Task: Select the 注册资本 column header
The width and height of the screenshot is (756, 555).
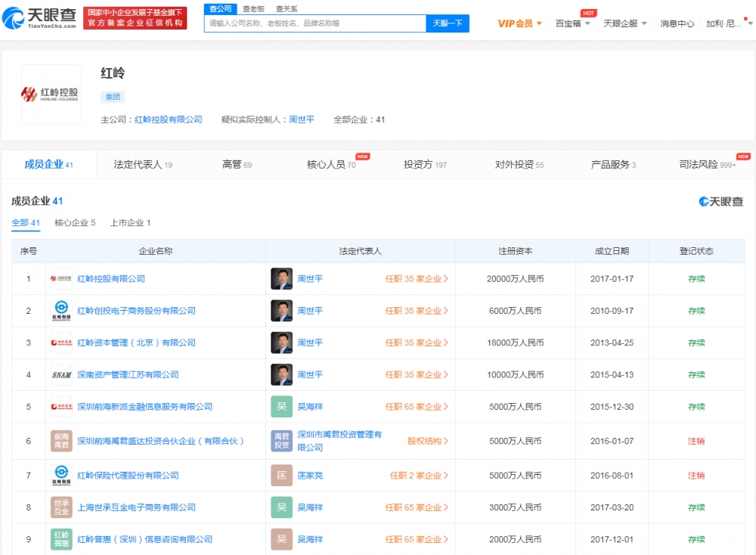Action: pyautogui.click(x=515, y=251)
